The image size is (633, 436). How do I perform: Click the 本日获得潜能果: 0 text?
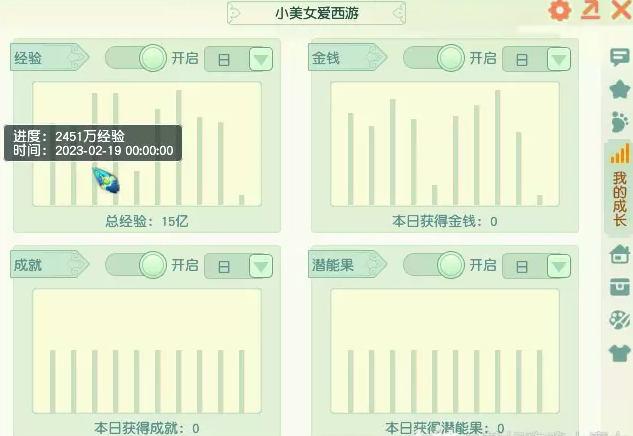click(444, 428)
